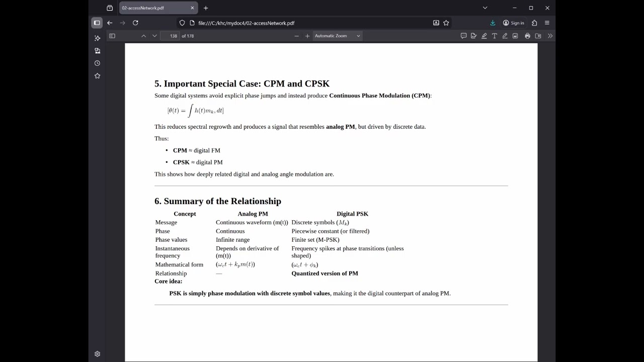This screenshot has height=362, width=644.
Task: Click the cell 'Finite set (M-PSK)'
Action: 315,240
